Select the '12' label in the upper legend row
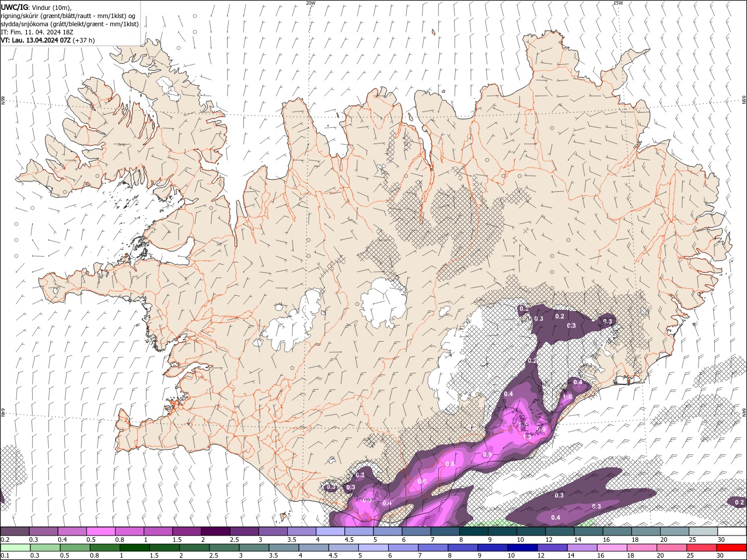 point(549,540)
